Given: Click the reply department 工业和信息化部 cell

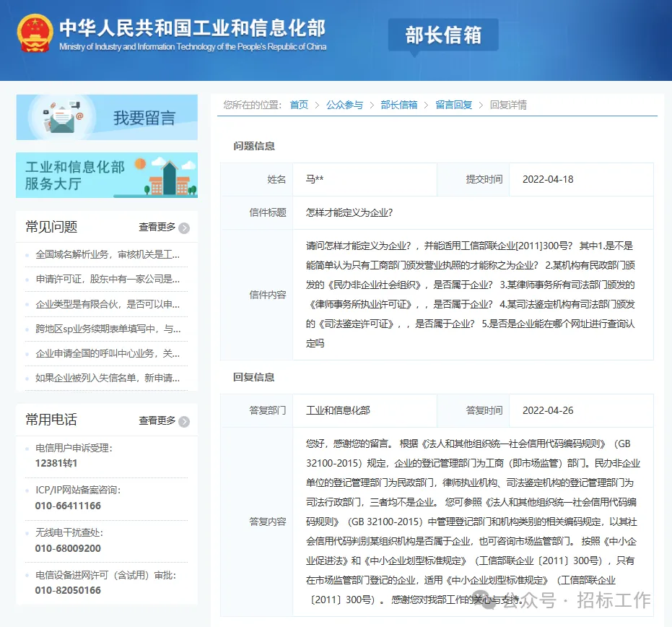Looking at the screenshot, I should [365, 410].
